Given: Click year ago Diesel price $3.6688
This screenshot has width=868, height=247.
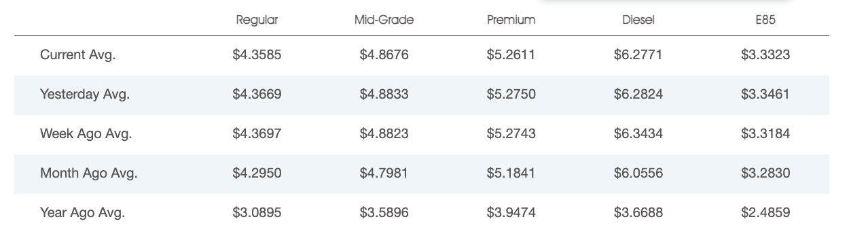Looking at the screenshot, I should tap(638, 213).
